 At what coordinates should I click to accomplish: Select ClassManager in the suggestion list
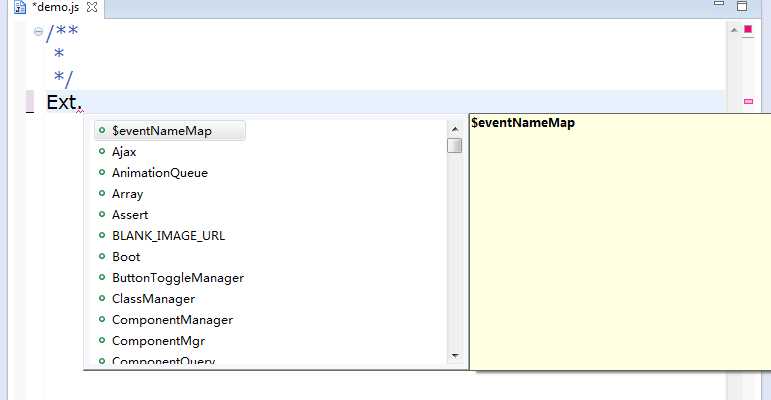click(153, 299)
